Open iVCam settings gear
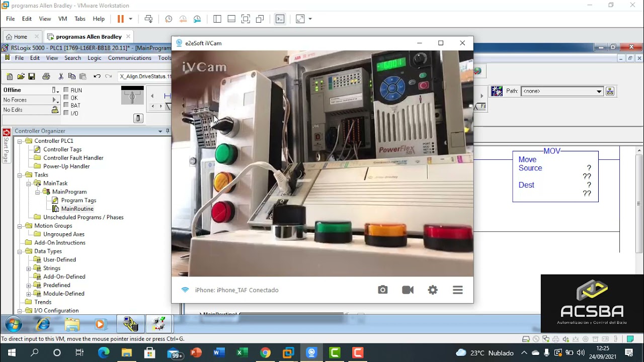644x362 pixels. click(x=433, y=290)
